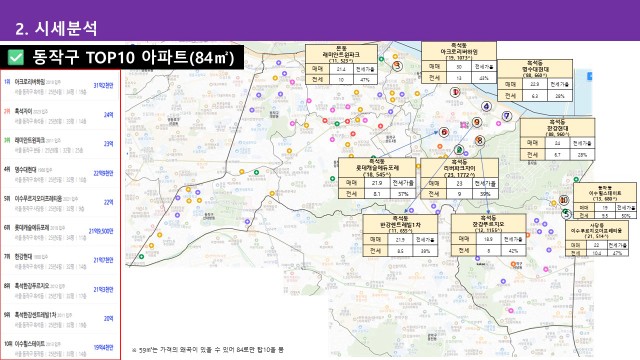Click the 2. 시세분석 slide title
Viewport: 640px width, 360px height.
(56, 28)
